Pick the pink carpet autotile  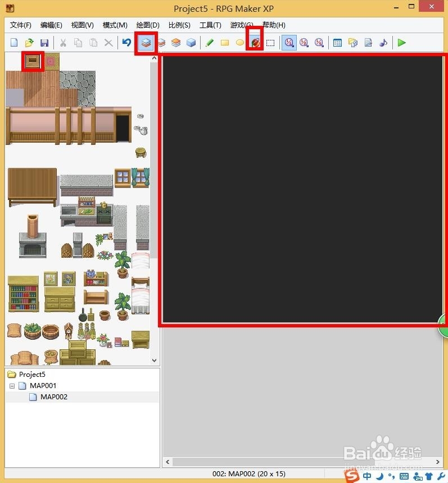click(52, 61)
